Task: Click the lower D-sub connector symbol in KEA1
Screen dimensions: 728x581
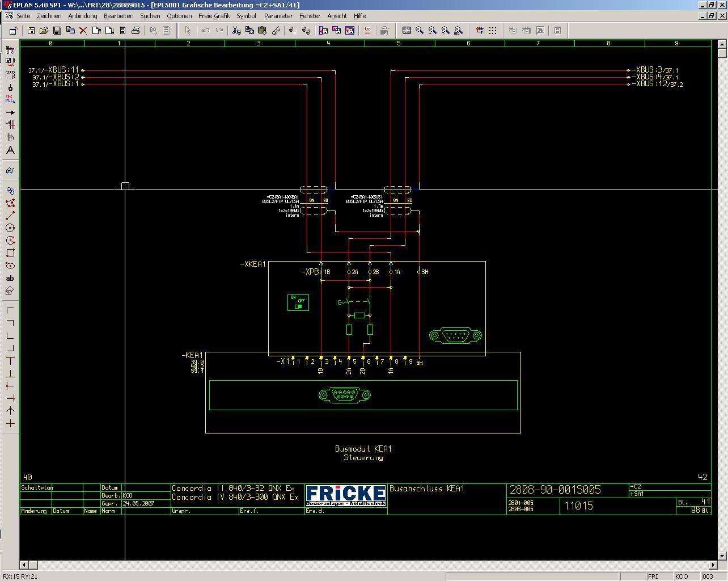Action: [x=345, y=395]
